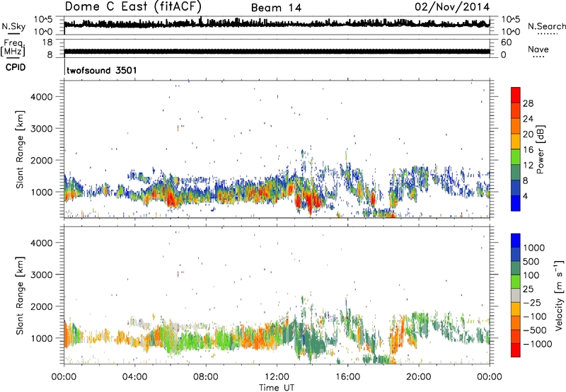Screen dimensions: 566x392
Task: Click Velocity bar gray segment between 25 and -25
Action: [516, 295]
